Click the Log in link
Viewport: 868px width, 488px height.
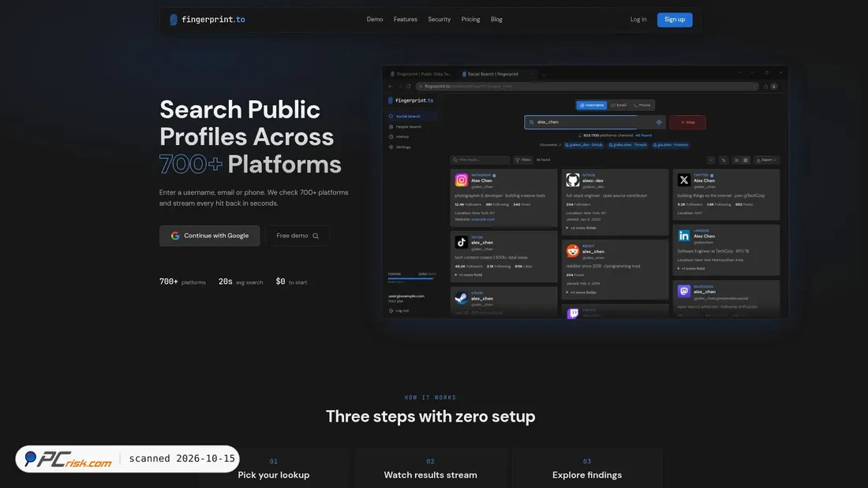point(638,20)
